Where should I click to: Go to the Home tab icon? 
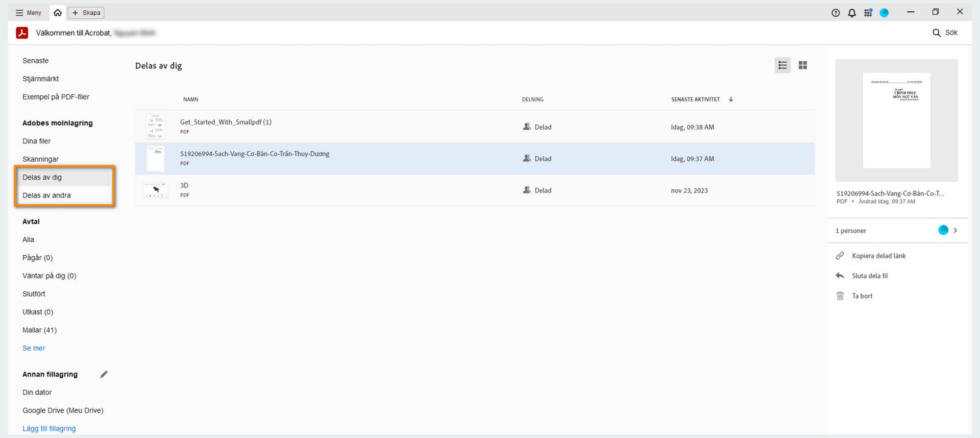pyautogui.click(x=58, y=13)
